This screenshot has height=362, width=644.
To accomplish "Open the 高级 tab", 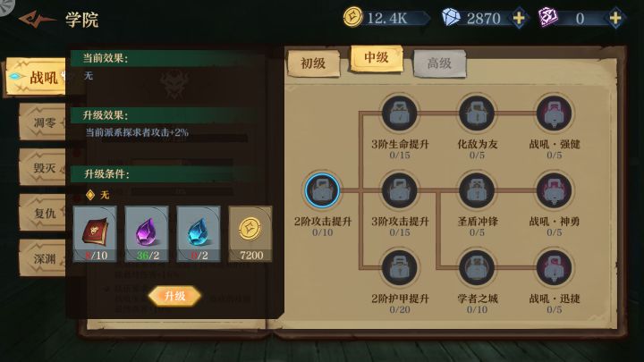I will point(439,63).
